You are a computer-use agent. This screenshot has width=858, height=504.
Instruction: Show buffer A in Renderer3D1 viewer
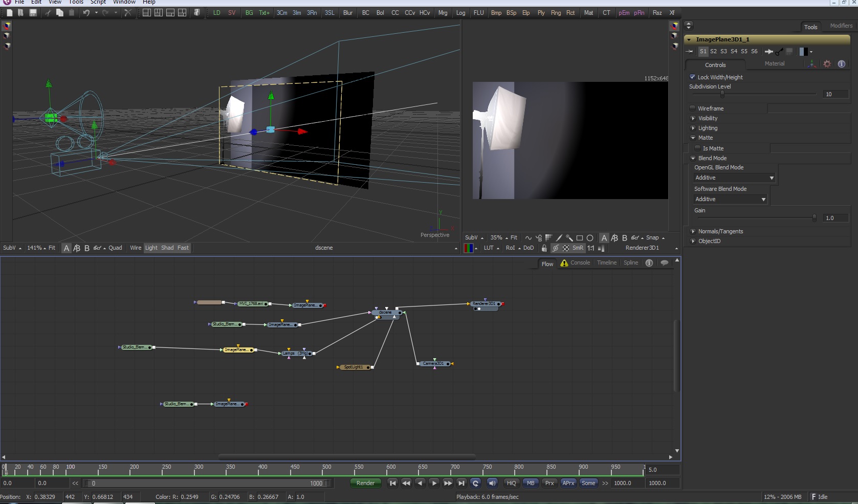coord(604,238)
